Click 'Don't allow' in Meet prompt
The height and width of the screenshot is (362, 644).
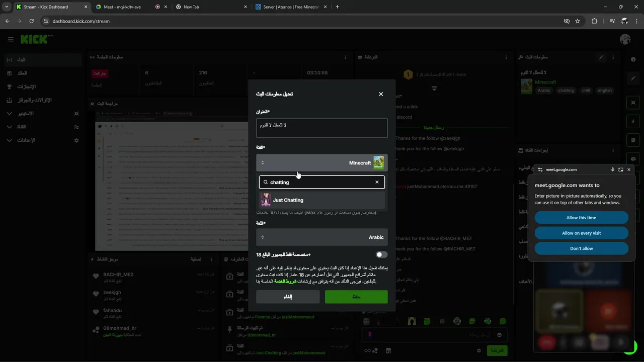tap(581, 248)
